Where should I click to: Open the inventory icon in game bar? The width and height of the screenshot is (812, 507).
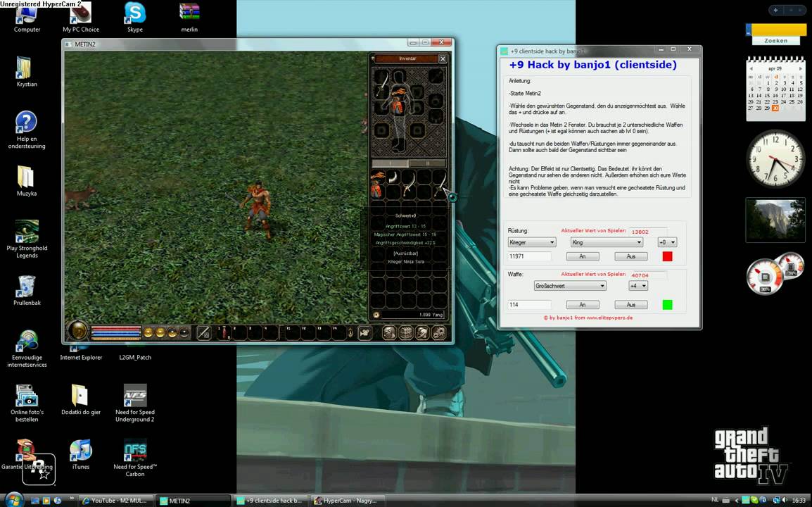pyautogui.click(x=406, y=333)
